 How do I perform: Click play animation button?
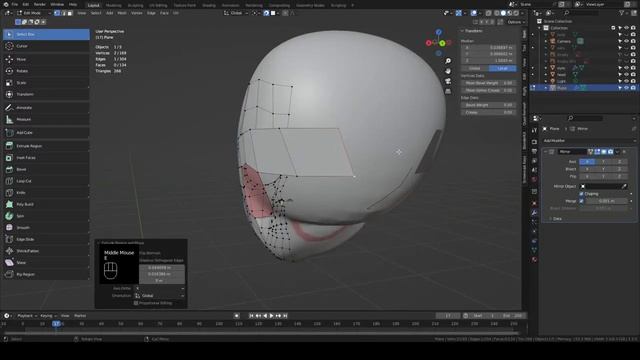[271, 316]
